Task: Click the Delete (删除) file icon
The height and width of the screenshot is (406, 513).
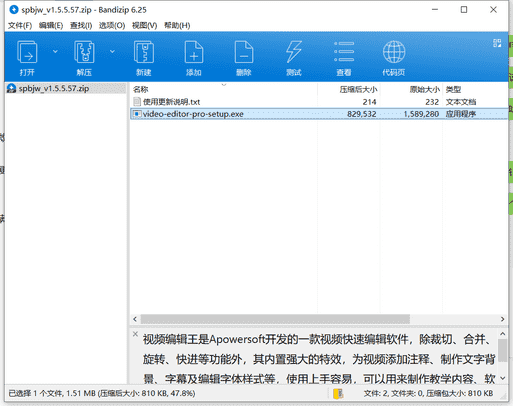Action: pos(244,52)
